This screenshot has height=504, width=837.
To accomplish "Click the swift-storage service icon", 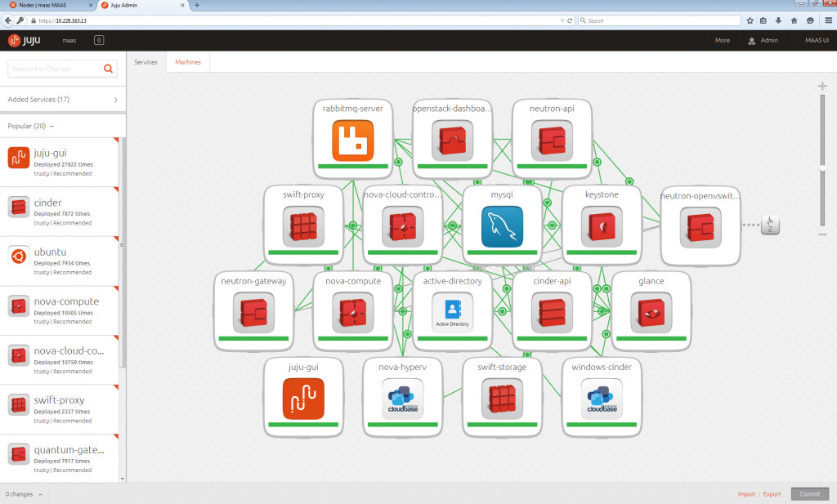I will coord(502,398).
